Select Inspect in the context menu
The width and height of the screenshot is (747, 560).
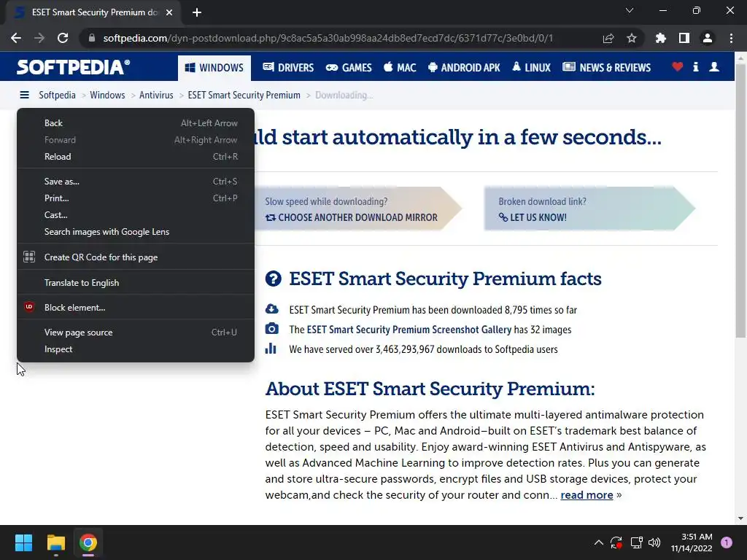[135, 349]
